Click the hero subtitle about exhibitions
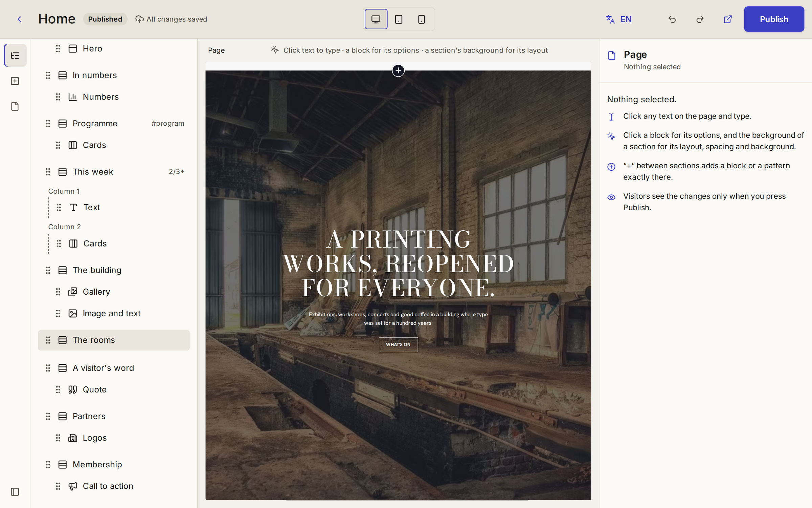The width and height of the screenshot is (812, 508). (398, 319)
